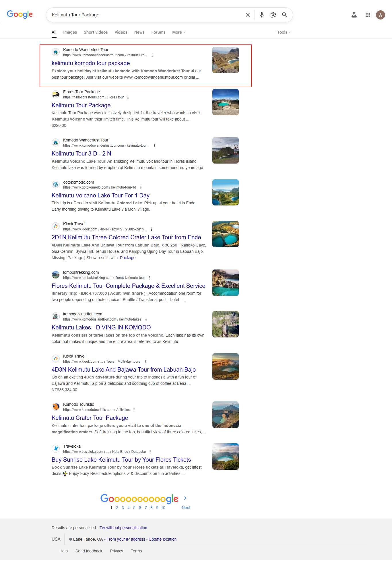Open options for kelimutu komodo tour package result
The height and width of the screenshot is (561, 392).
[152, 55]
